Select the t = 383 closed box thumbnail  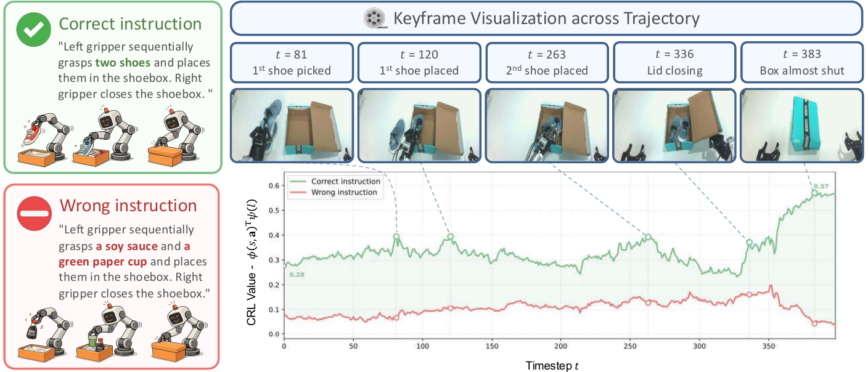(802, 125)
